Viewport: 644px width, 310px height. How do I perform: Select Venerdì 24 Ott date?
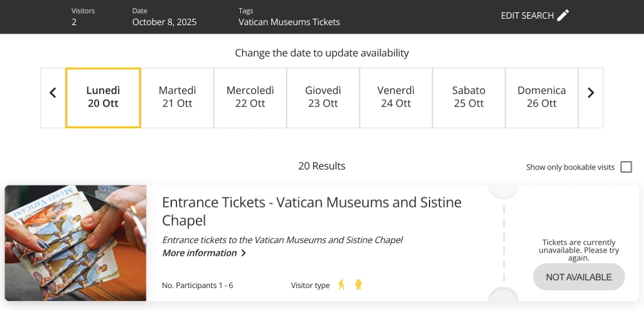tap(396, 98)
